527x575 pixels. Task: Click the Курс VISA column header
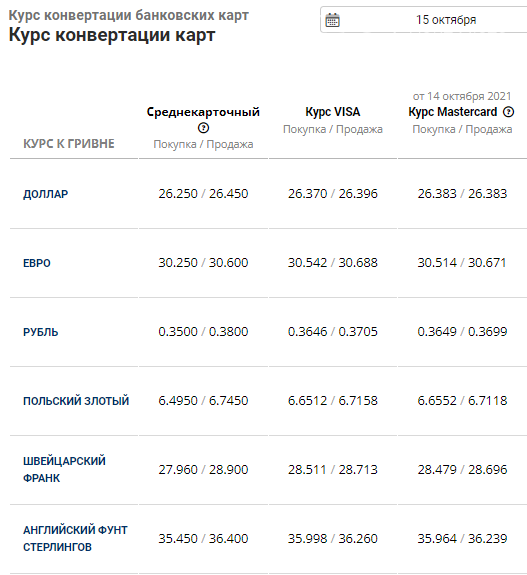click(x=333, y=112)
